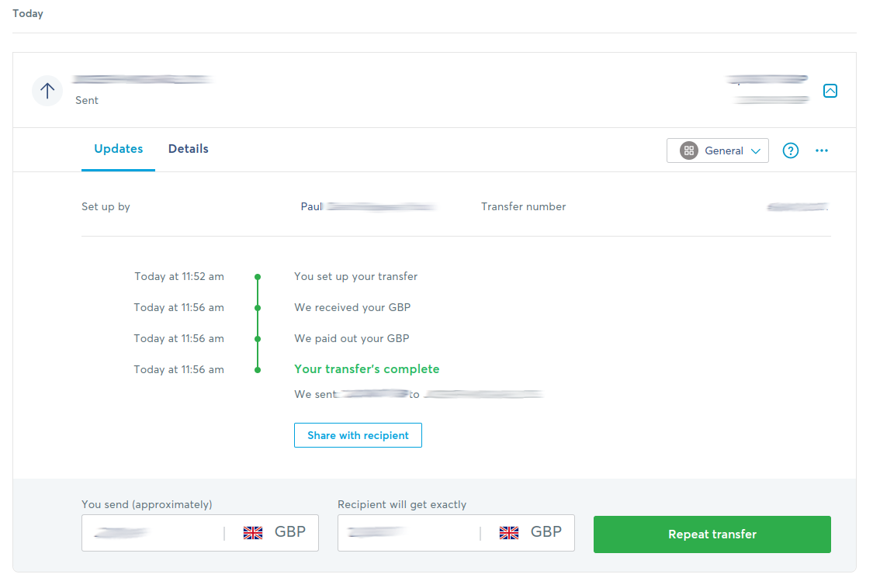Click the 'We received your GBP' timeline dot
Viewport: 873px width, 588px height.
(257, 308)
